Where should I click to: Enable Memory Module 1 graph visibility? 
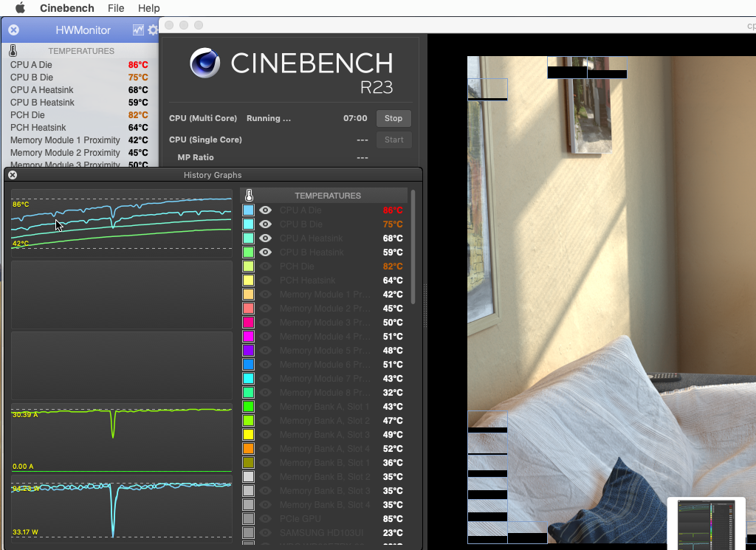(x=265, y=294)
